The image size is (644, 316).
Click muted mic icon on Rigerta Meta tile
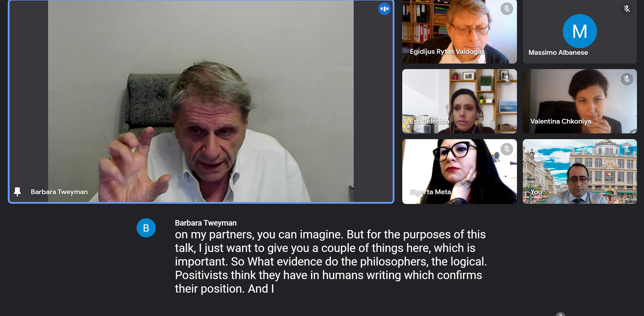pyautogui.click(x=507, y=149)
